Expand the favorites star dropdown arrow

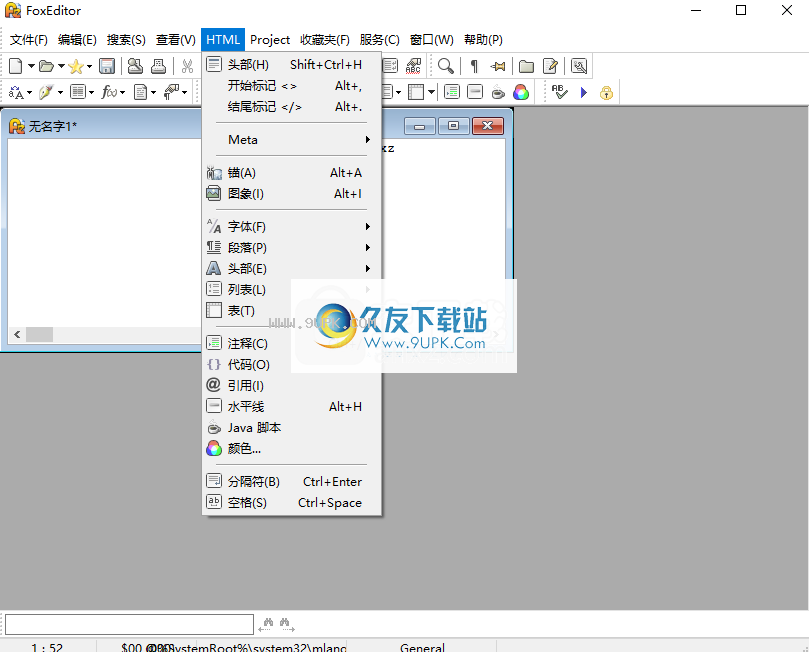(89, 66)
